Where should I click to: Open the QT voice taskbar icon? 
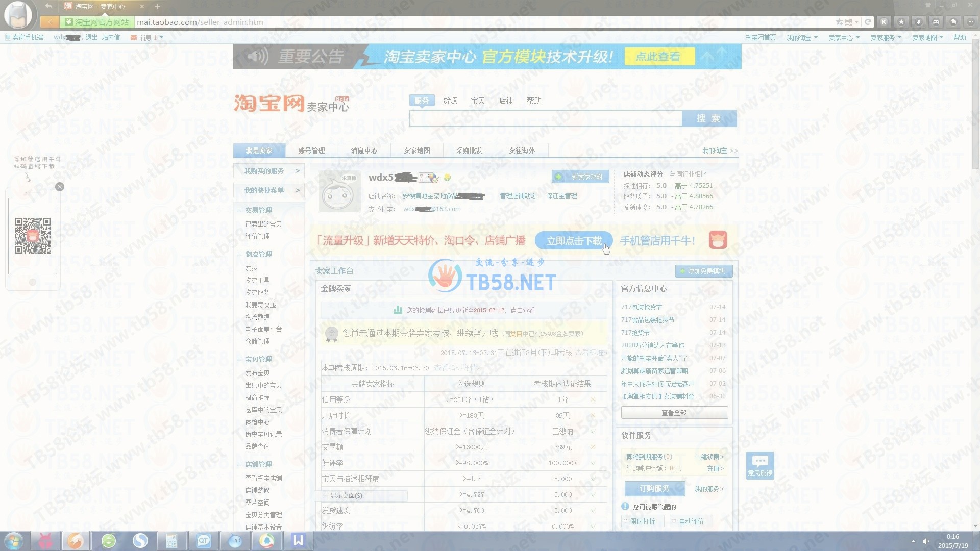click(203, 541)
